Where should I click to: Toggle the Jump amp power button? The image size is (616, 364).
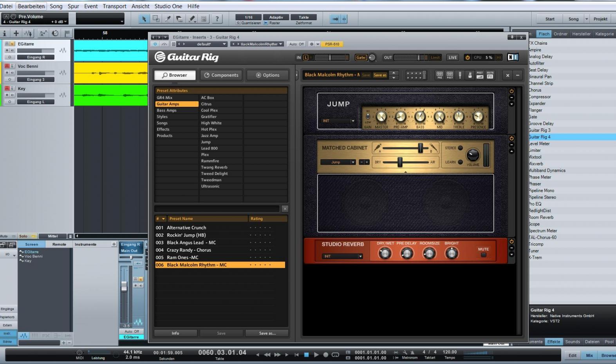(511, 91)
